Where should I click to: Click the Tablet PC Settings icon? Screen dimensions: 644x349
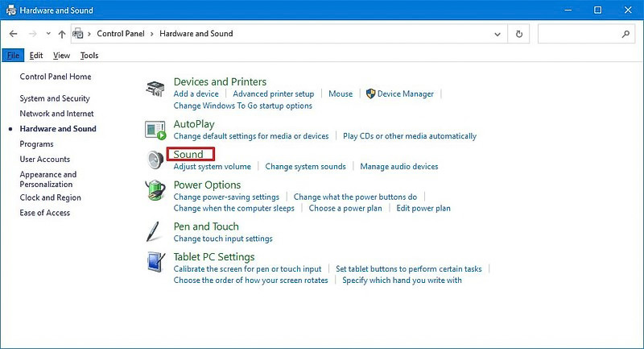(x=155, y=262)
